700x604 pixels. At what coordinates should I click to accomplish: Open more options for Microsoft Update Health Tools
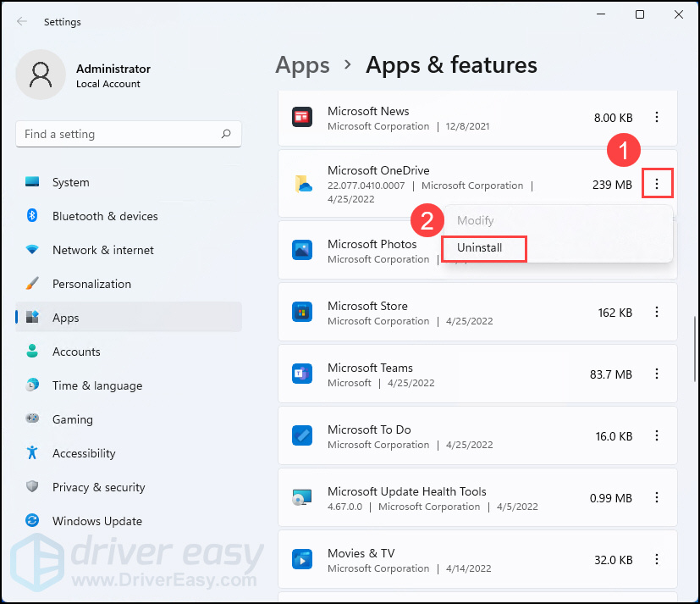(657, 497)
